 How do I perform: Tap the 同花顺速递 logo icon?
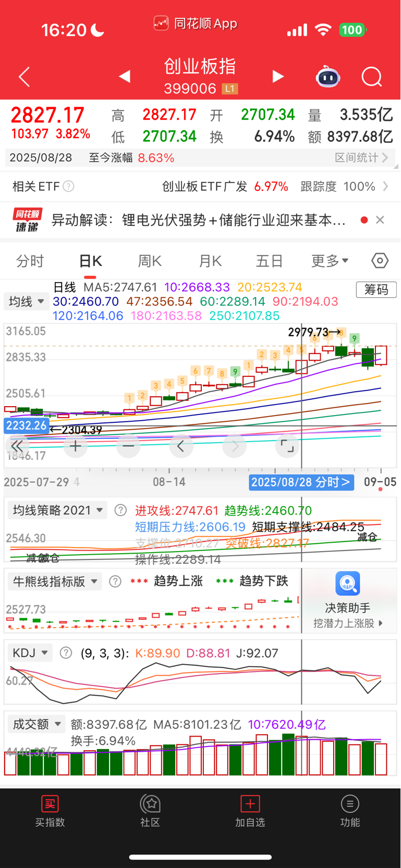(28, 220)
